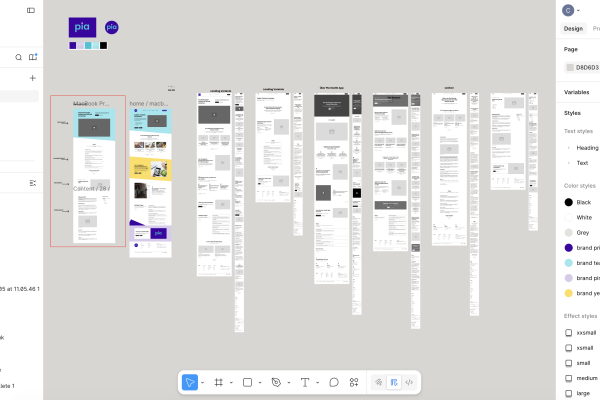Select the xxsmall effect style

(x=586, y=333)
